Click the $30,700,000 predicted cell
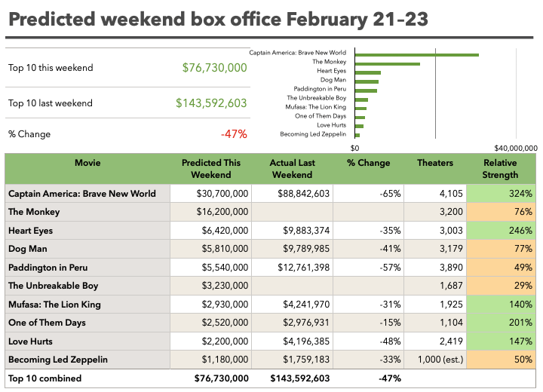Screen dimensions: 543x392 211,194
